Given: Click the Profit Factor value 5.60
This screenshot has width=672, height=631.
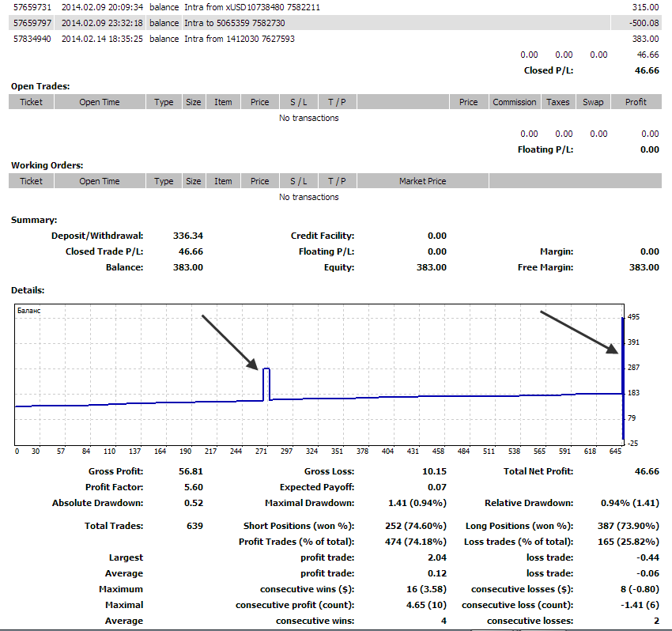Looking at the screenshot, I should click(x=192, y=487).
